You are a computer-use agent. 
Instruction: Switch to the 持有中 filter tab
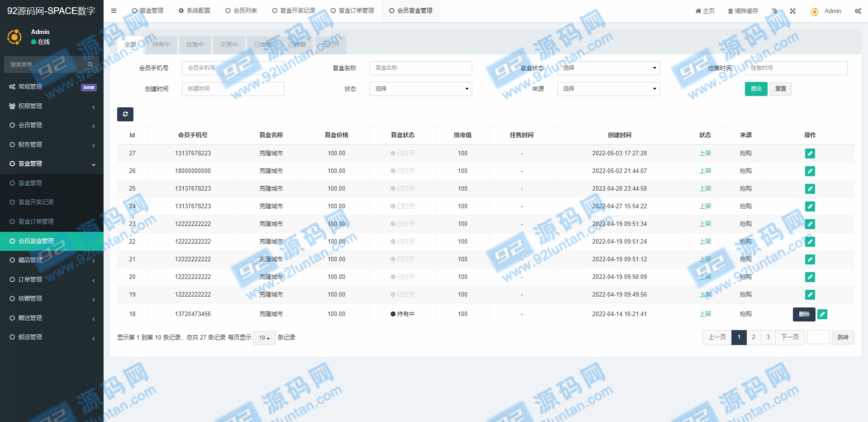pyautogui.click(x=161, y=44)
